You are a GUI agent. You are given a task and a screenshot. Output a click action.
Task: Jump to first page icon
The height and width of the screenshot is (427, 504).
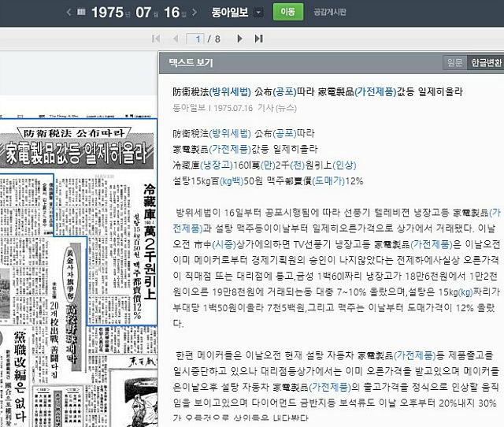click(x=156, y=39)
